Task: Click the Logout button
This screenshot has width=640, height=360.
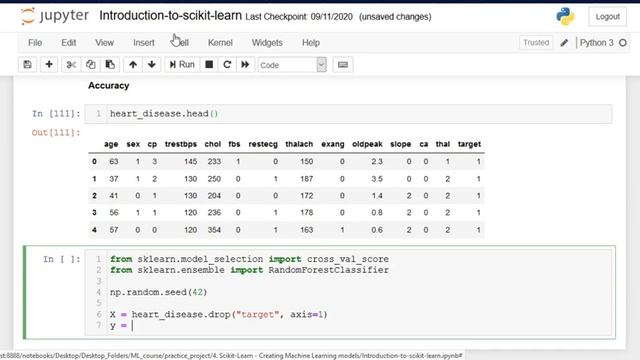Action: point(607,17)
